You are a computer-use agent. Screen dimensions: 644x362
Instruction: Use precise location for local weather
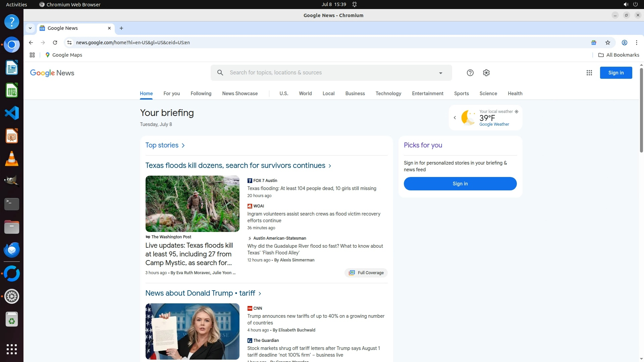(x=517, y=112)
